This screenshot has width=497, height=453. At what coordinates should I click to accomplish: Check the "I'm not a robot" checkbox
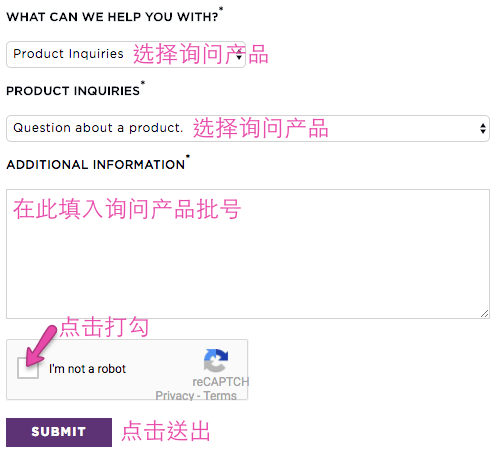tap(28, 368)
